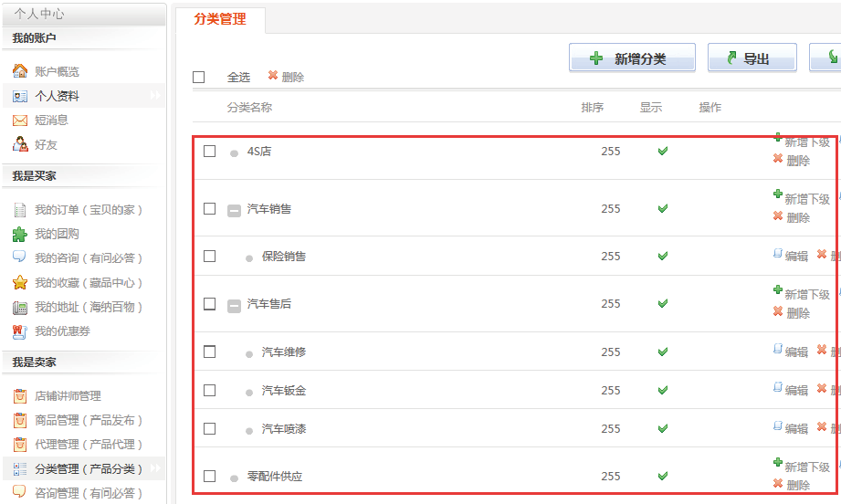Click the 账户概览 house icon
This screenshot has width=841, height=504.
[20, 71]
